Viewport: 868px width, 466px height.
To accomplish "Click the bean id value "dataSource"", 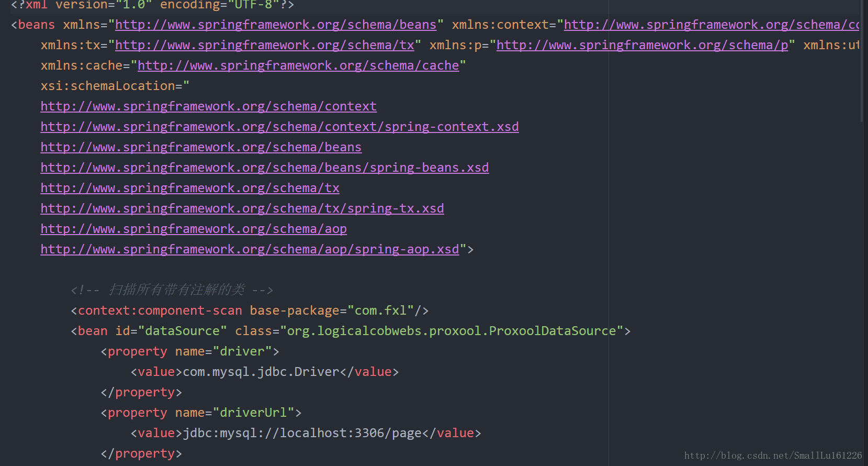I will (183, 331).
